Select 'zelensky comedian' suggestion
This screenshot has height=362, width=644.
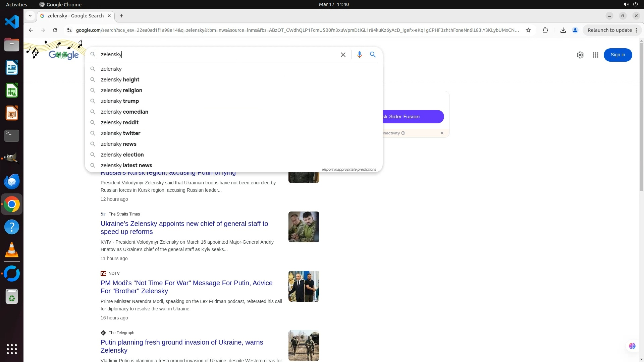[x=124, y=112]
